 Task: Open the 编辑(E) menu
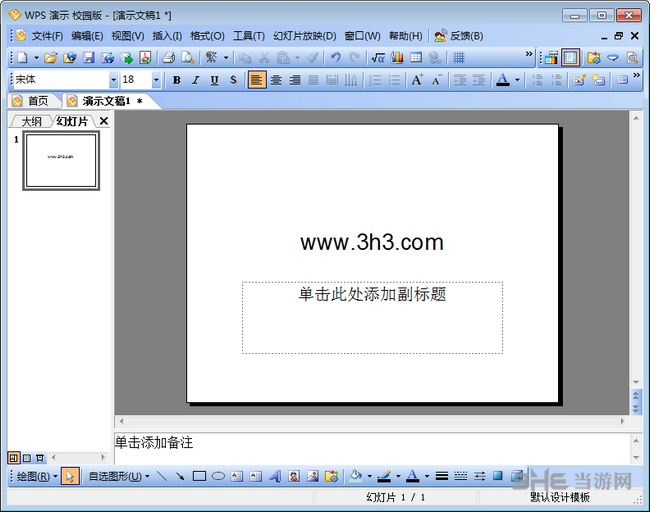pyautogui.click(x=87, y=36)
